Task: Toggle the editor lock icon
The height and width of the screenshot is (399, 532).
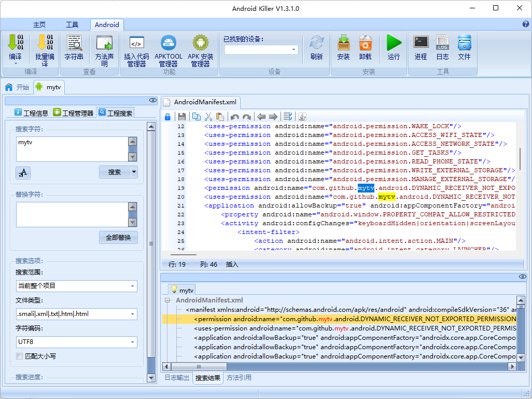Action: 167,117
